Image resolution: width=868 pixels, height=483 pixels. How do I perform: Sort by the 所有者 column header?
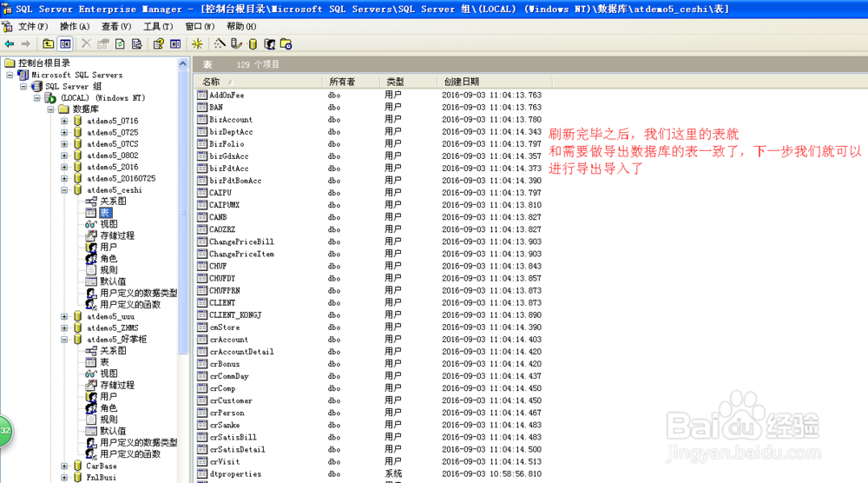351,82
